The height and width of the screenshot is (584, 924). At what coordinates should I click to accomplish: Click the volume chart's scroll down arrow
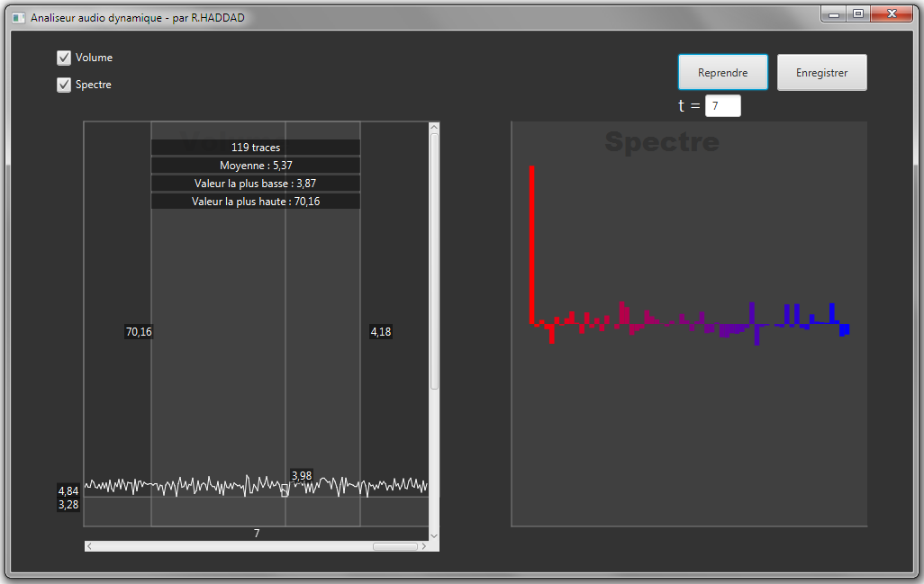[x=434, y=535]
